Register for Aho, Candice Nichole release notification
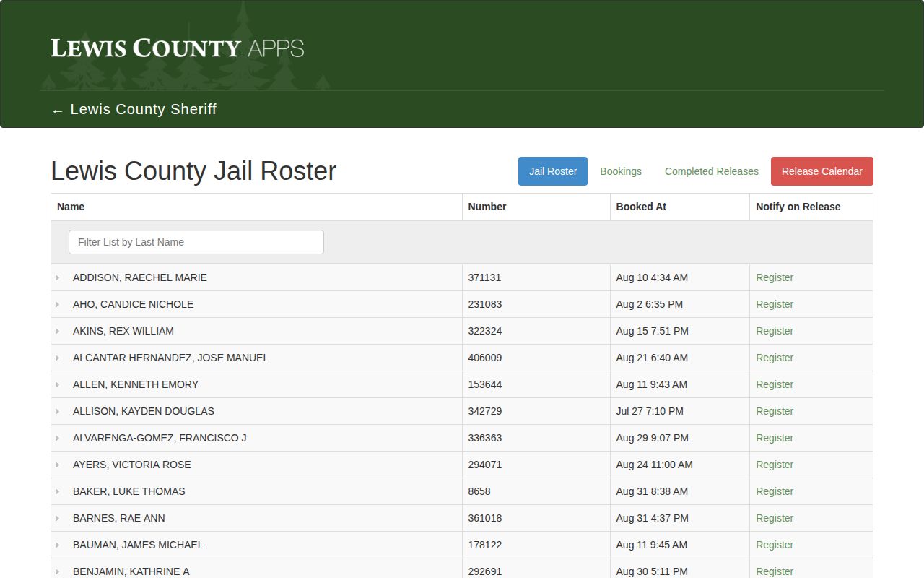This screenshot has width=924, height=578. [x=775, y=304]
